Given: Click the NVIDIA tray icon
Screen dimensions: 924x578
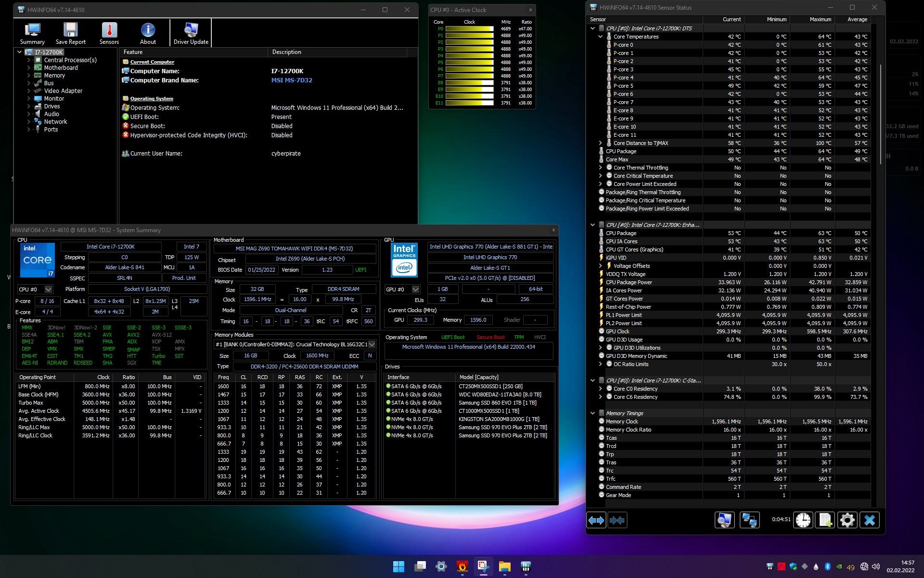Looking at the screenshot, I should coord(839,567).
